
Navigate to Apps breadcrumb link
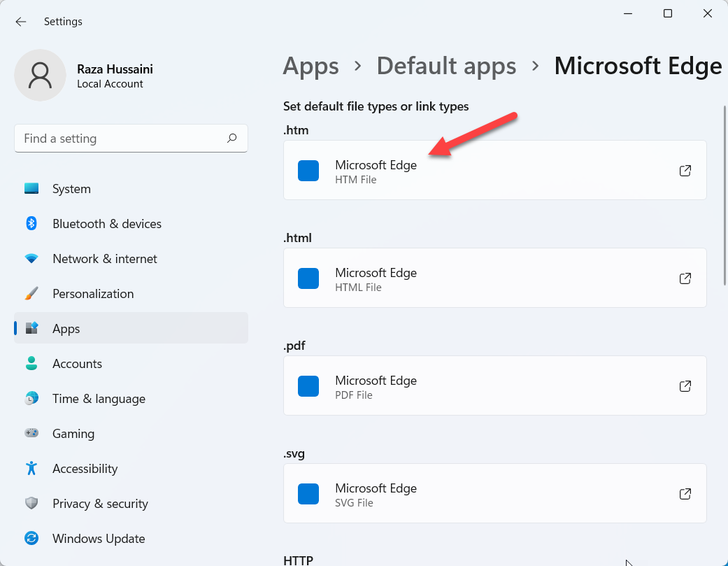[x=311, y=66]
